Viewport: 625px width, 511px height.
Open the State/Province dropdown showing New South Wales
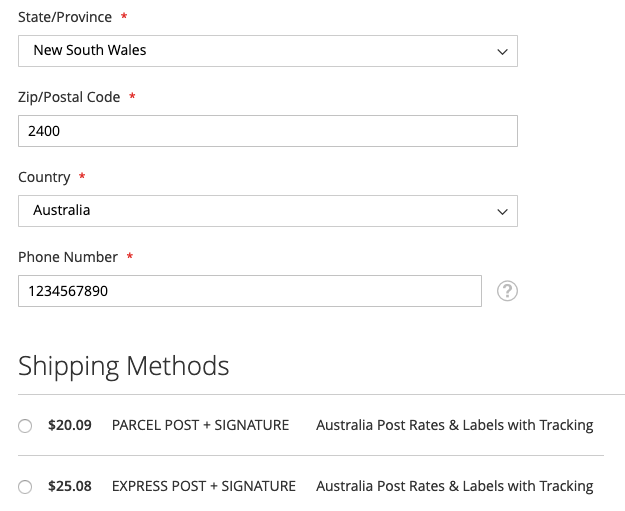267,51
